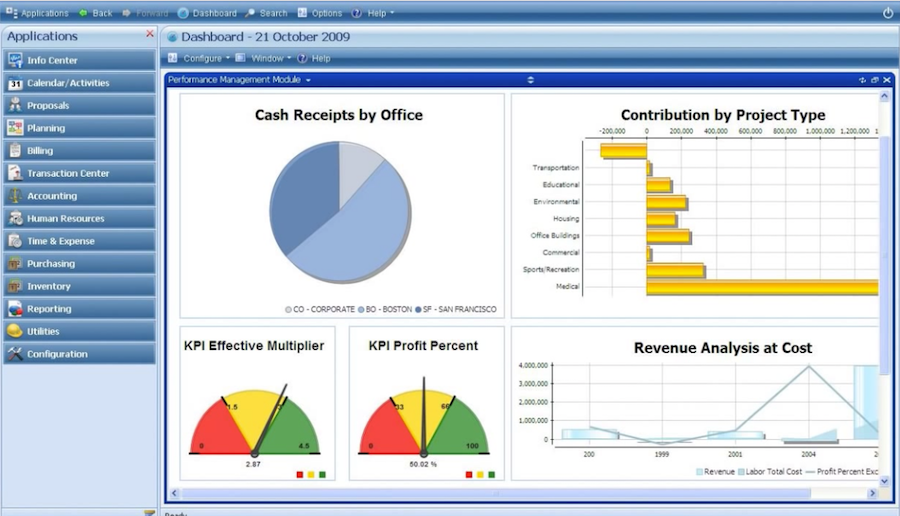Open Configuration from the Applications list

pyautogui.click(x=79, y=354)
